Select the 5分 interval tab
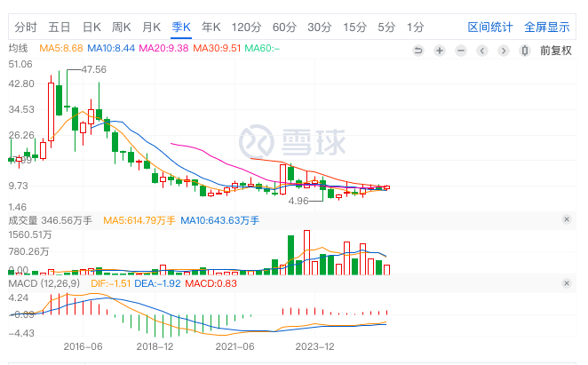The image size is (588, 365). point(386,27)
